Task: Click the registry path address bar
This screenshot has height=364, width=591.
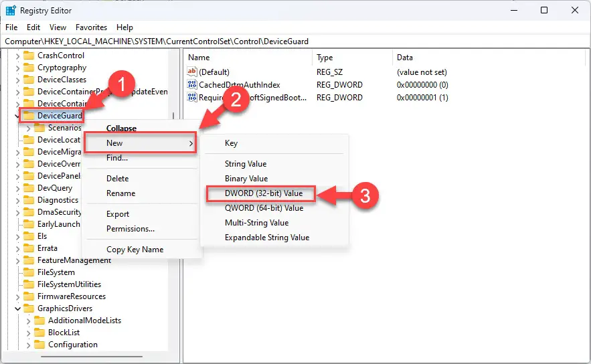Action: [x=296, y=41]
